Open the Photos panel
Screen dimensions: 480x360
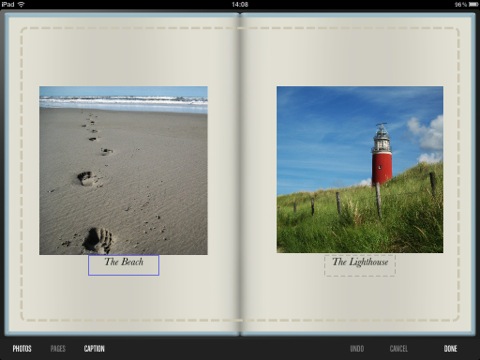point(22,349)
